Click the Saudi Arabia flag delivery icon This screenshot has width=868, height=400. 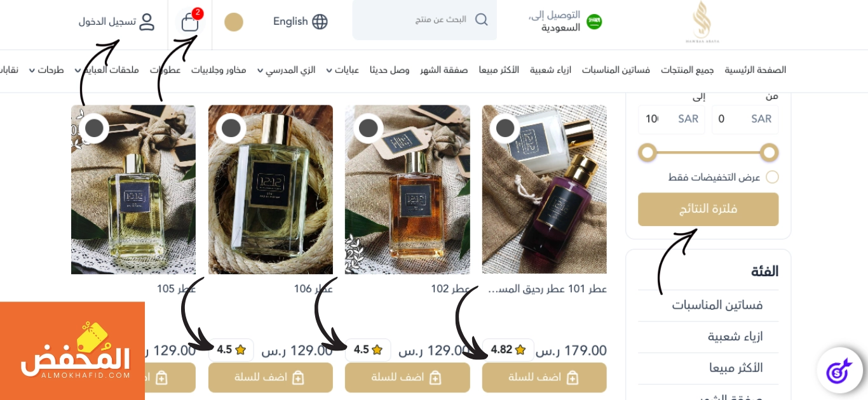point(594,22)
